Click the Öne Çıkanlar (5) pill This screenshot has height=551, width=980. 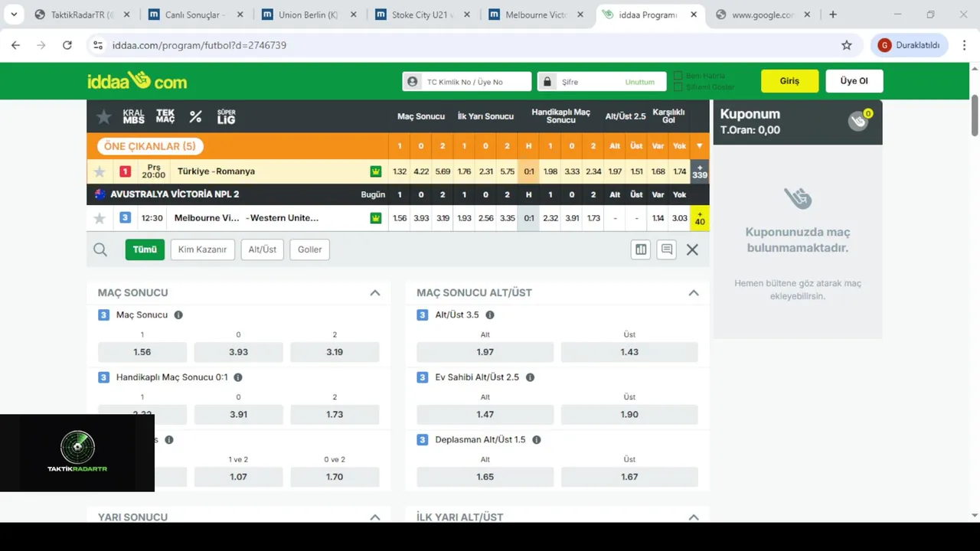tap(150, 146)
